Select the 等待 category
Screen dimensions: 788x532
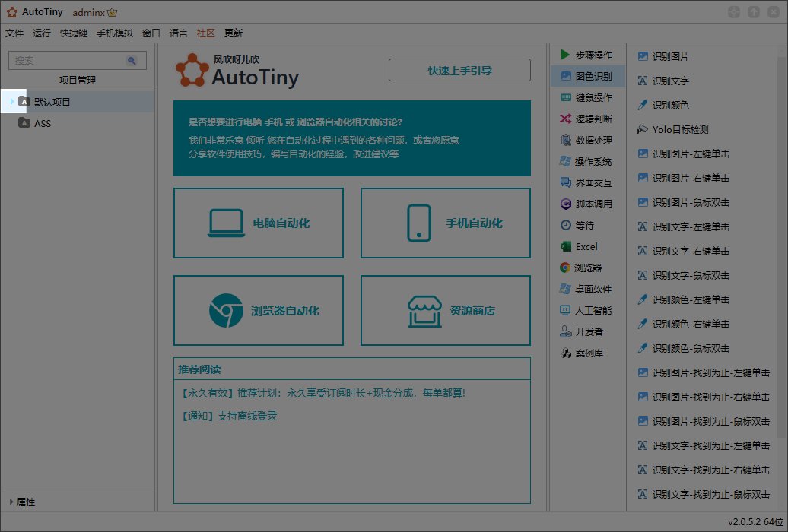pyautogui.click(x=587, y=225)
